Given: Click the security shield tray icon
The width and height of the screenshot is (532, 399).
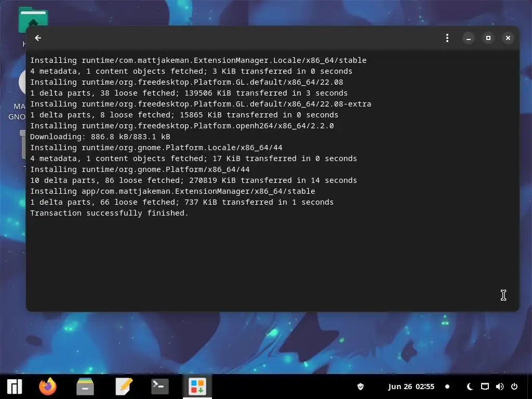Looking at the screenshot, I should coord(361,387).
